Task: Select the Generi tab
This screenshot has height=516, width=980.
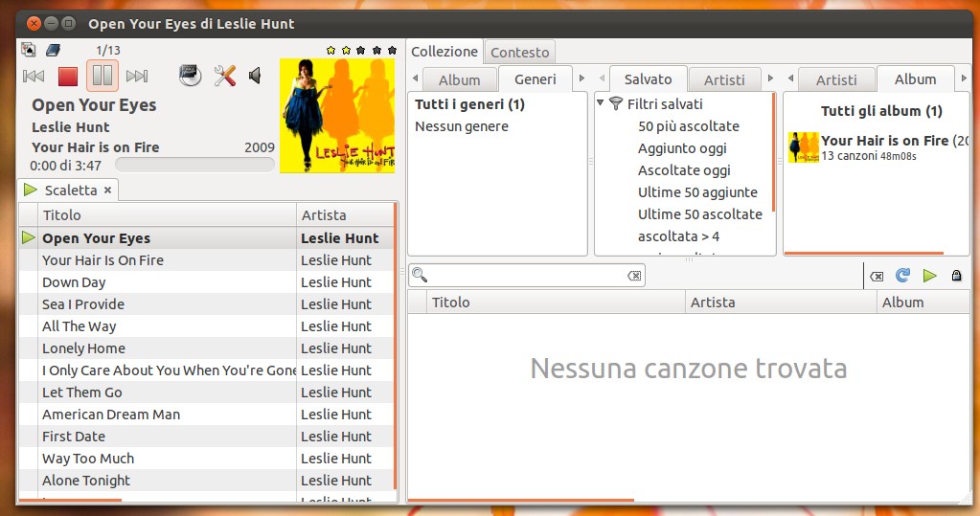Action: click(535, 79)
